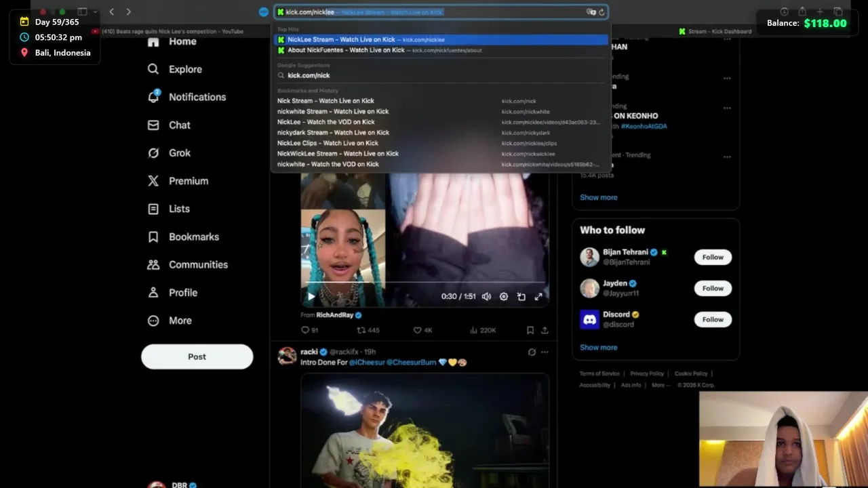Image resolution: width=868 pixels, height=488 pixels.
Task: Go back with browser back arrow
Action: click(x=111, y=12)
